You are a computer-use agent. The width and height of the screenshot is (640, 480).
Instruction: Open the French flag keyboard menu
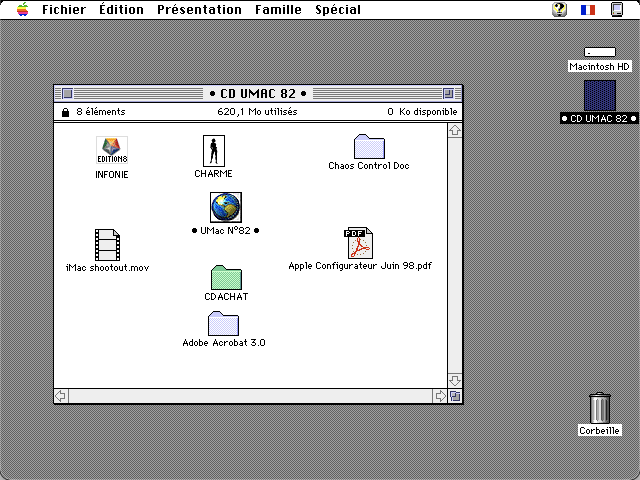(588, 9)
